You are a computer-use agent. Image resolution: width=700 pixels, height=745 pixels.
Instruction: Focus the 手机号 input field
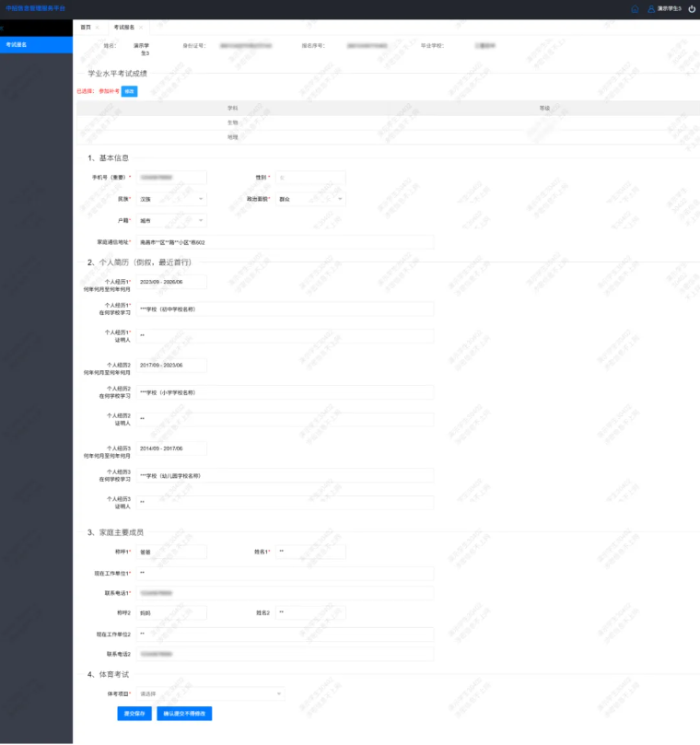point(171,177)
